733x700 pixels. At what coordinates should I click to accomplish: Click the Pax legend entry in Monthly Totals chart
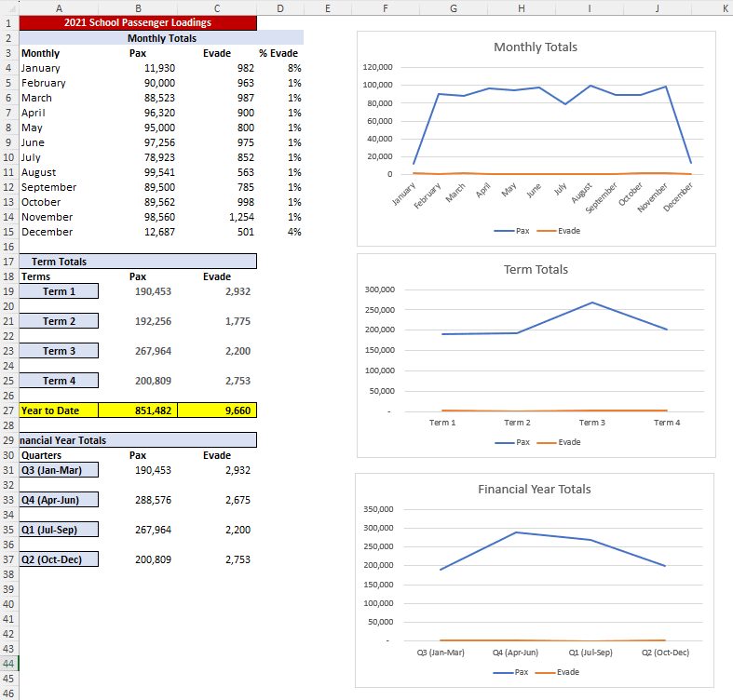512,231
